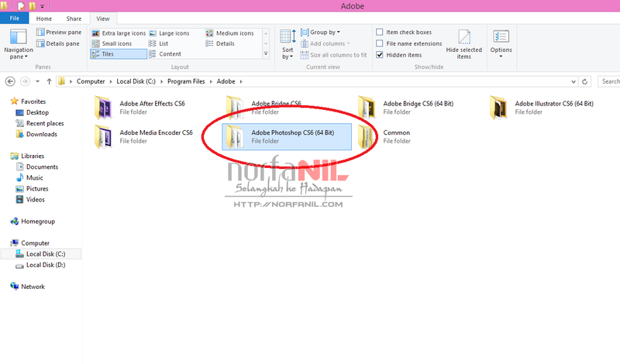Switch to the Home ribbon tab
Screen dimensions: 620x364
pyautogui.click(x=44, y=19)
